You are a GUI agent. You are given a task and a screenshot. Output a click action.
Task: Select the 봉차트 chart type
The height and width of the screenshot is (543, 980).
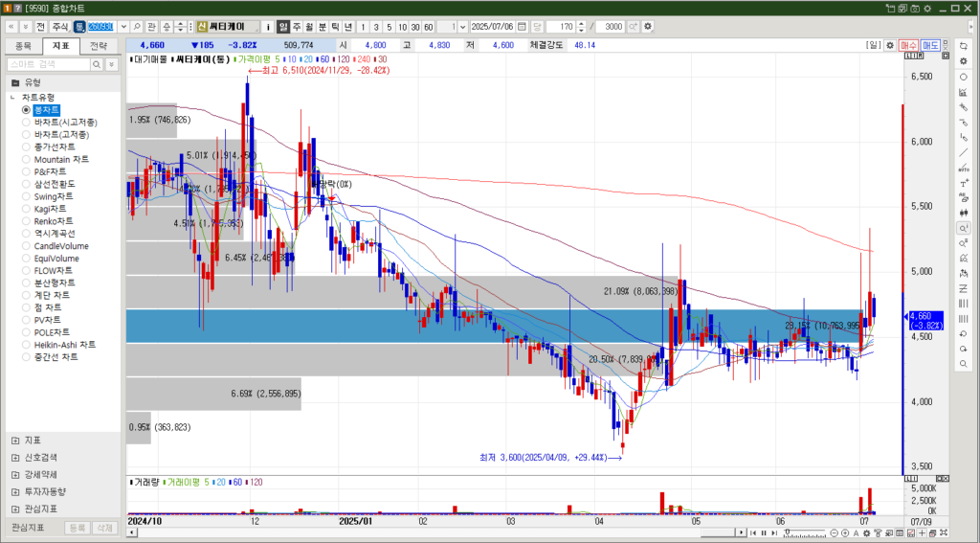[47, 110]
